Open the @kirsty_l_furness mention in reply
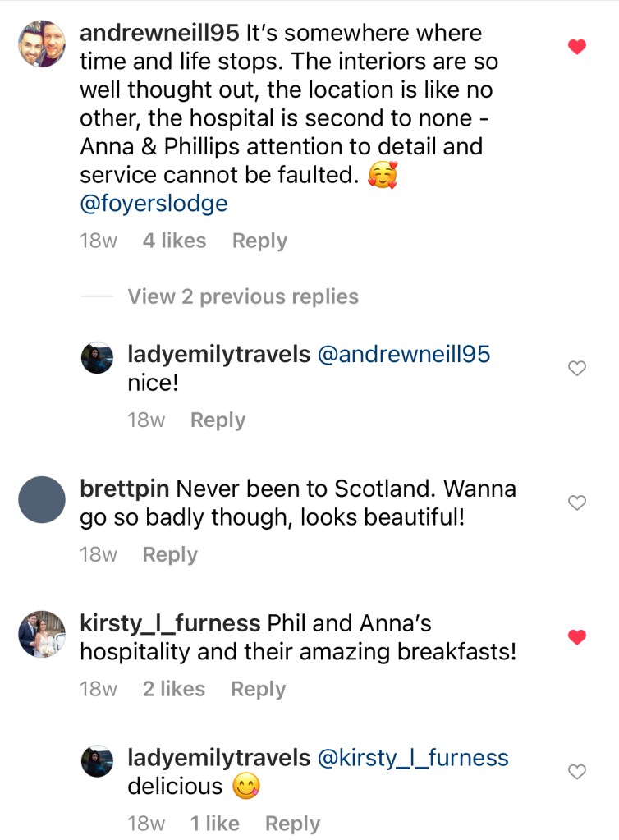 pyautogui.click(x=413, y=758)
